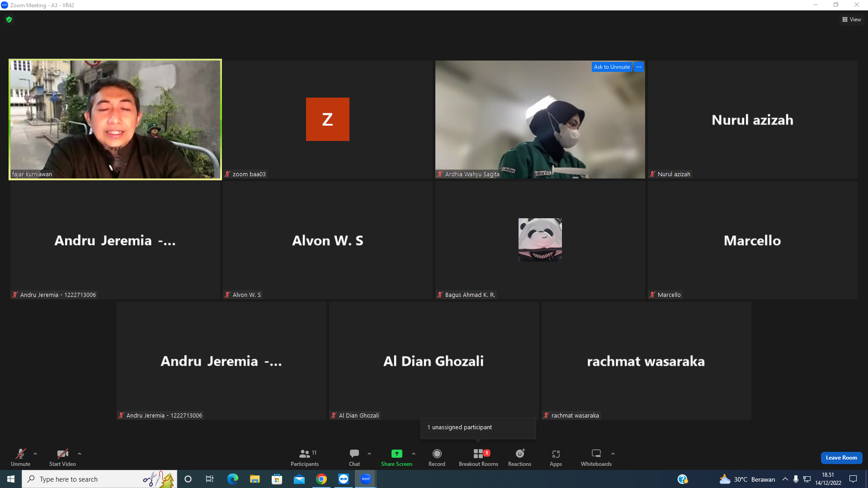Expand share screen options arrow
Screen dimensions: 868x488
pos(414,454)
